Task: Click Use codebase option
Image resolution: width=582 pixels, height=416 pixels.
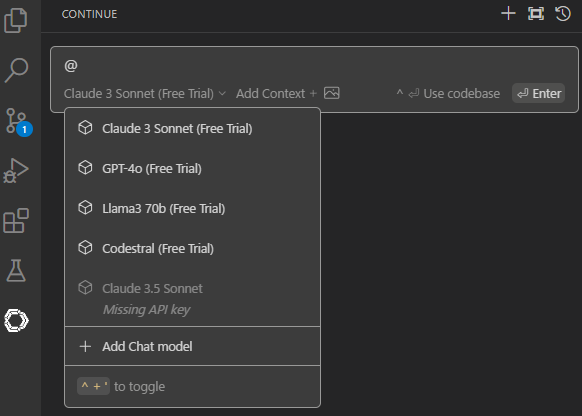Action: pyautogui.click(x=448, y=94)
